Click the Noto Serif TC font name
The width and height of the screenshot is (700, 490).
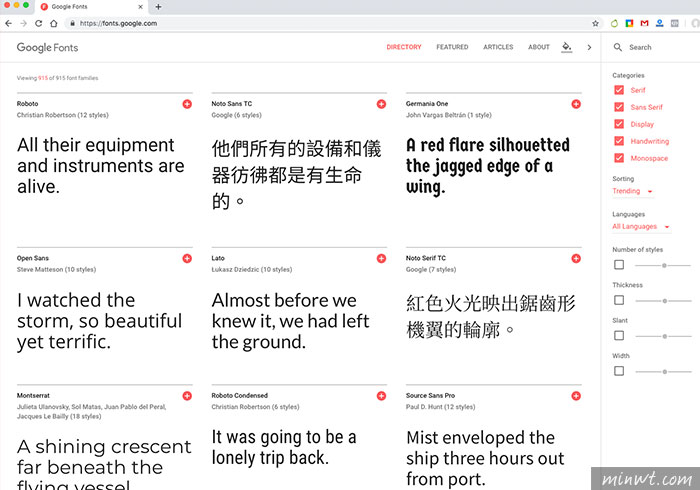tap(426, 258)
